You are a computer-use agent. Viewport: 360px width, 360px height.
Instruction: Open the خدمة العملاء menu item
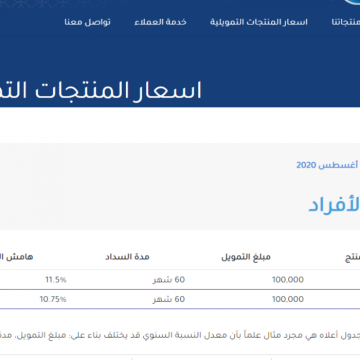pyautogui.click(x=160, y=22)
